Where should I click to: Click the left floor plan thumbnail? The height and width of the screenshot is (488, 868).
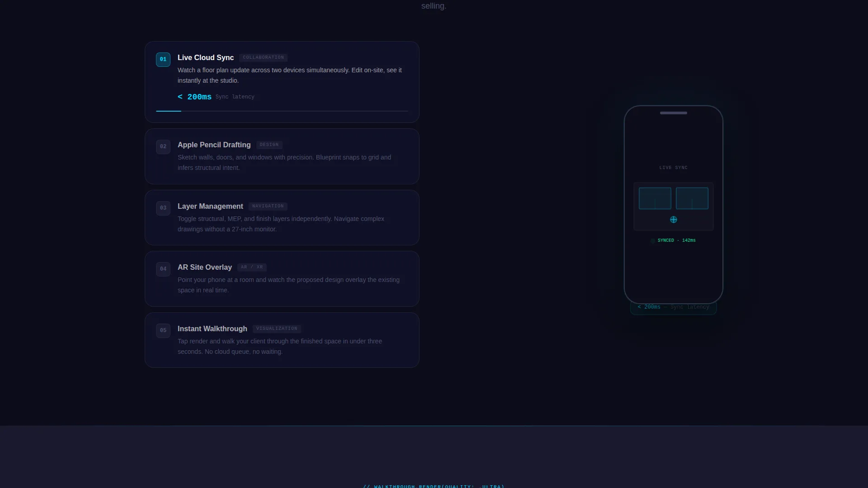tap(655, 198)
